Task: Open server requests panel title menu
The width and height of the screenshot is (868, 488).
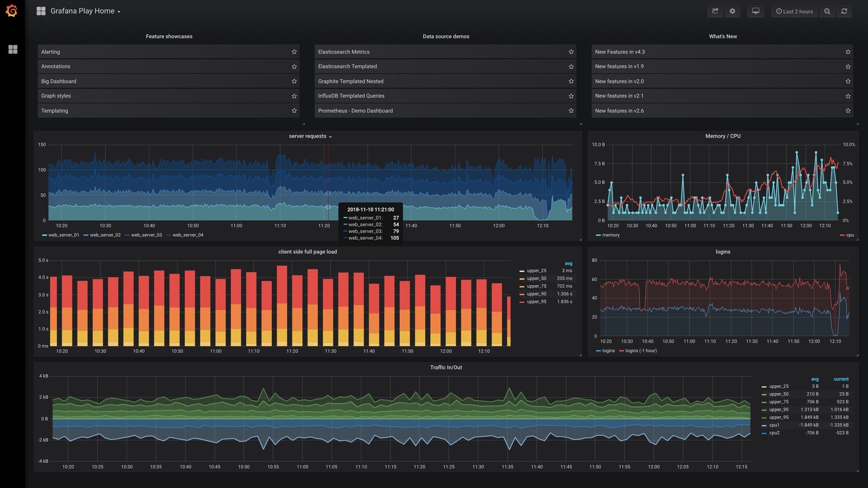Action: (x=310, y=136)
